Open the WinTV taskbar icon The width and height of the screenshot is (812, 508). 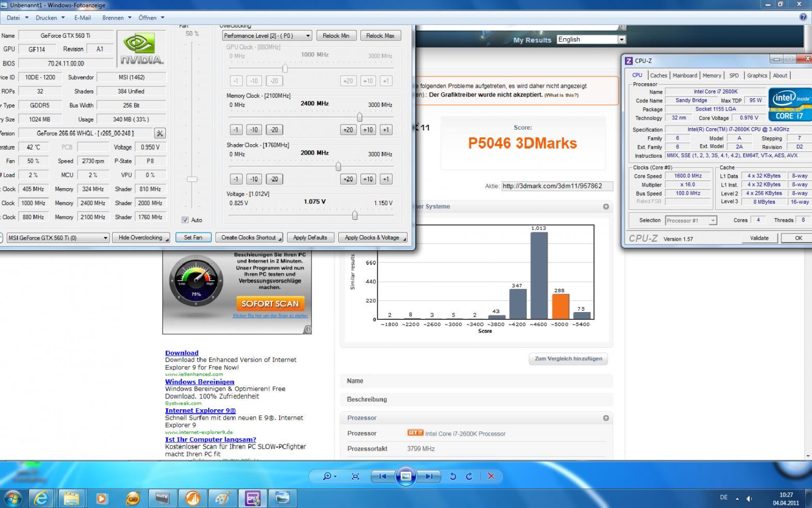162,498
